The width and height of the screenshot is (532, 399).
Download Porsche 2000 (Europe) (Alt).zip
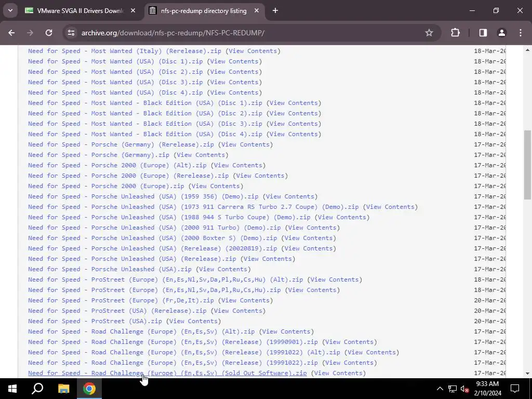117,165
